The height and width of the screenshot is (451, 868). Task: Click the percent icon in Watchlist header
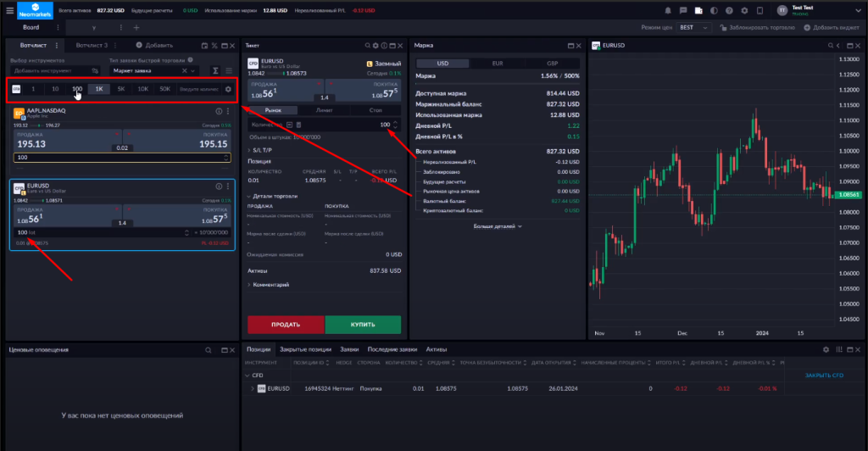214,46
